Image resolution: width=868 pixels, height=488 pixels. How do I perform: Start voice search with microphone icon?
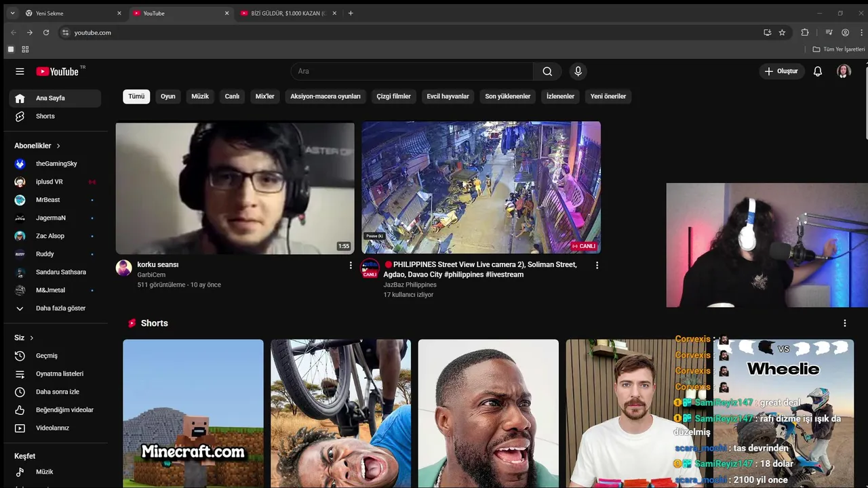click(578, 71)
